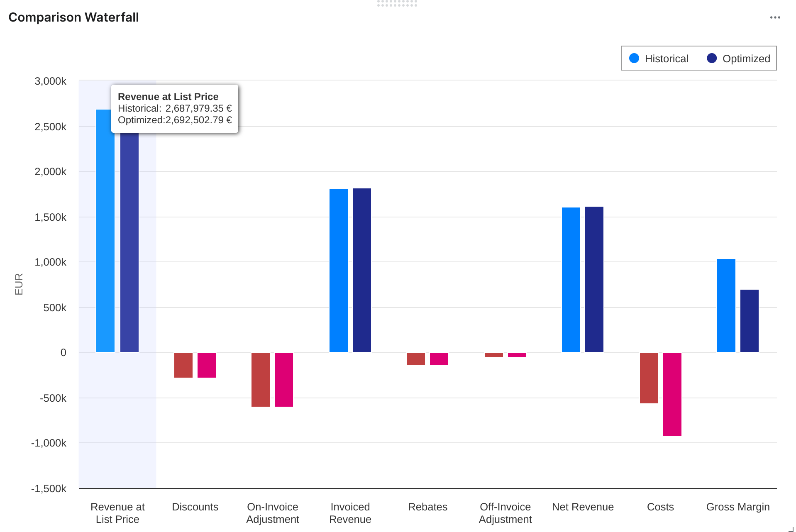Click the Optimized Off-Invoice Adjustment bar
Viewport: 796px width, 532px height.
tap(517, 355)
